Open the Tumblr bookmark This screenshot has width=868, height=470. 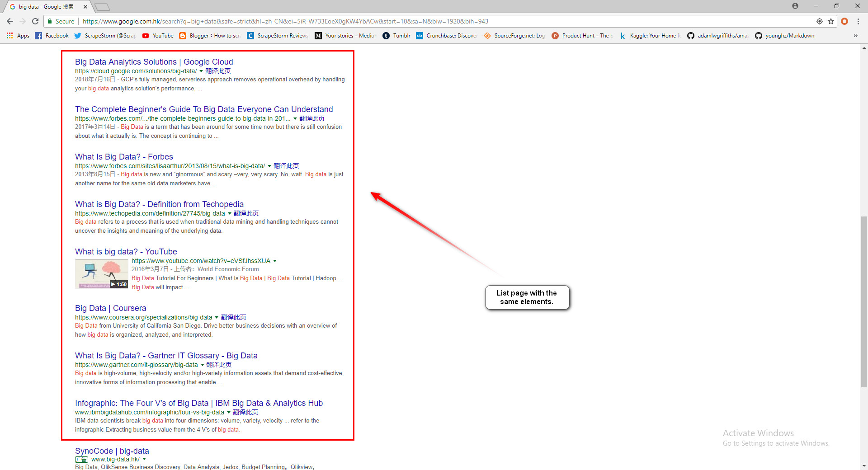pyautogui.click(x=396, y=36)
